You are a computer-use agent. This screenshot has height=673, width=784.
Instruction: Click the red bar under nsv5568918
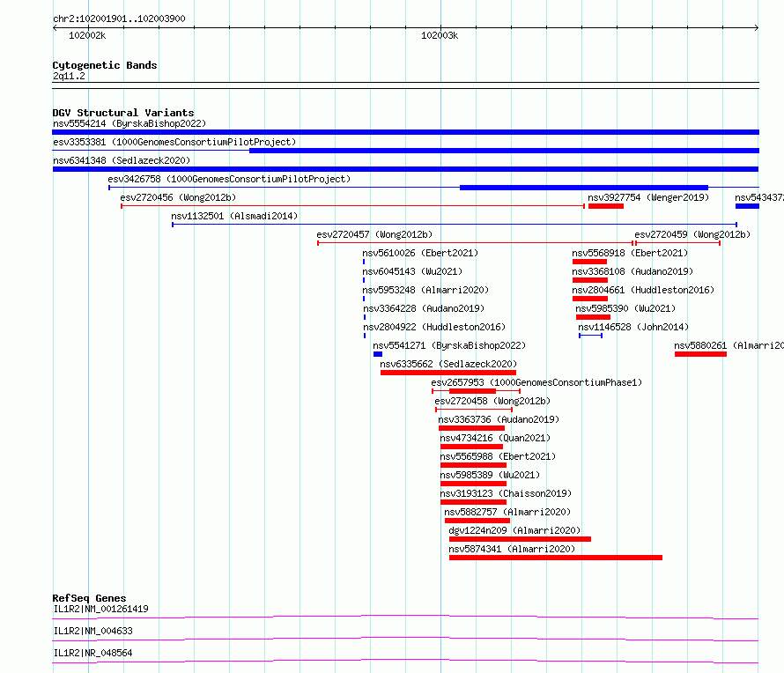pos(589,262)
